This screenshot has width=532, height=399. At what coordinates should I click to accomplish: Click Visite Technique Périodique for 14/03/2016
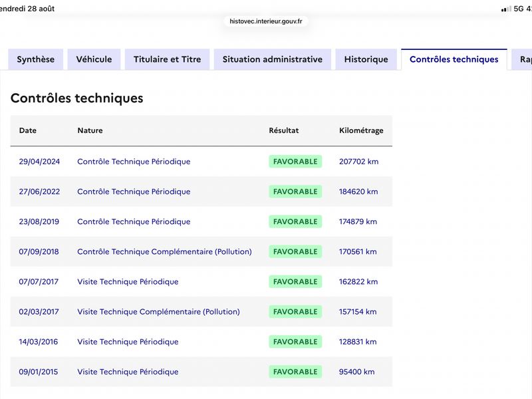pyautogui.click(x=128, y=342)
